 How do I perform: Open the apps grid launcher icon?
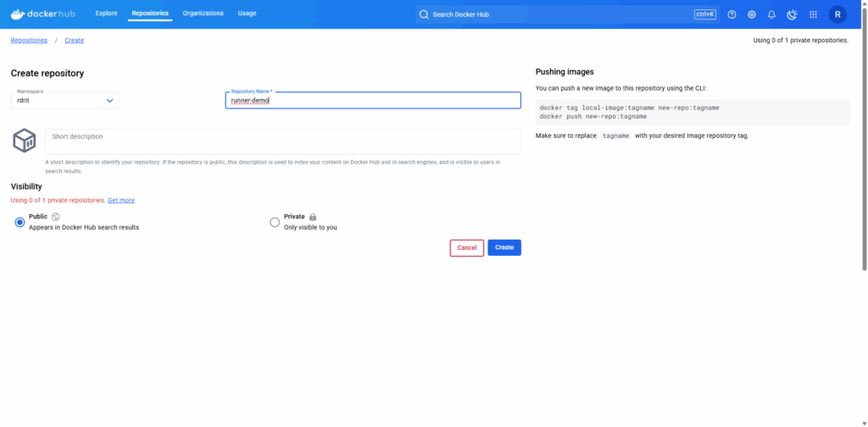coord(813,14)
